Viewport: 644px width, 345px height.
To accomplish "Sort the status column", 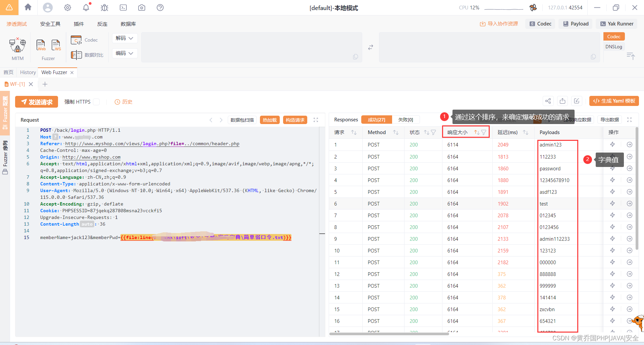I will click(x=426, y=132).
